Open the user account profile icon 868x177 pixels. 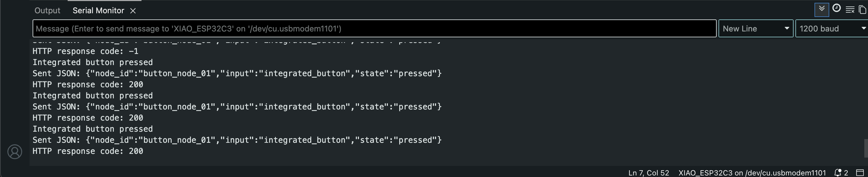pos(15,152)
